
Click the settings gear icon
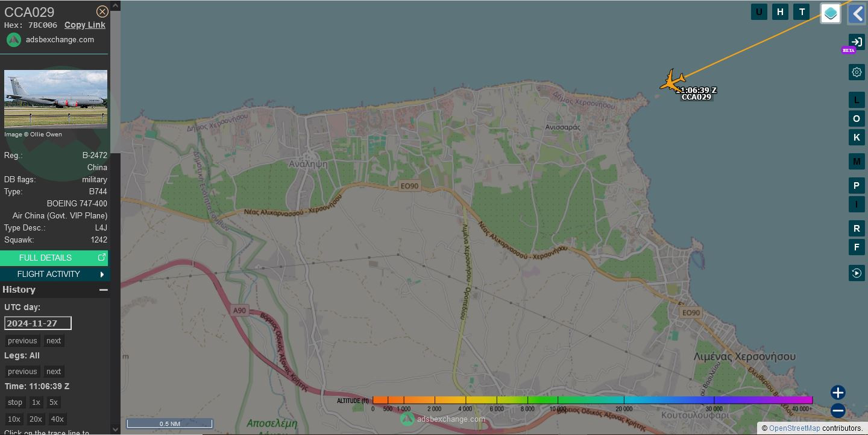click(857, 72)
